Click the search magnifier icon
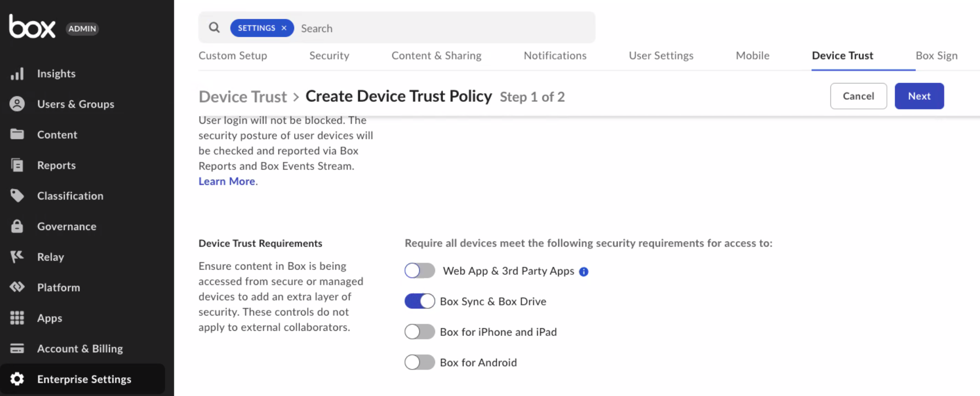Screen dimensions: 980x396 click(x=214, y=27)
